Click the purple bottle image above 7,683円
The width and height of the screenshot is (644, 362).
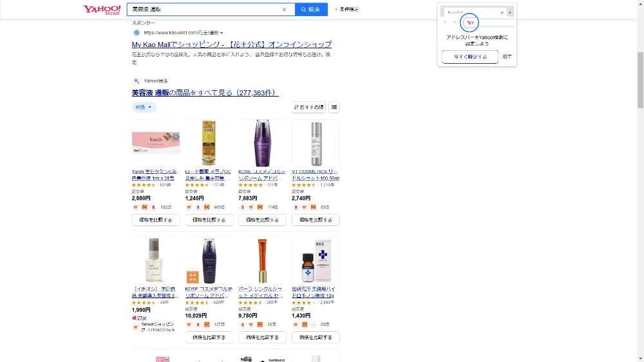tap(262, 142)
